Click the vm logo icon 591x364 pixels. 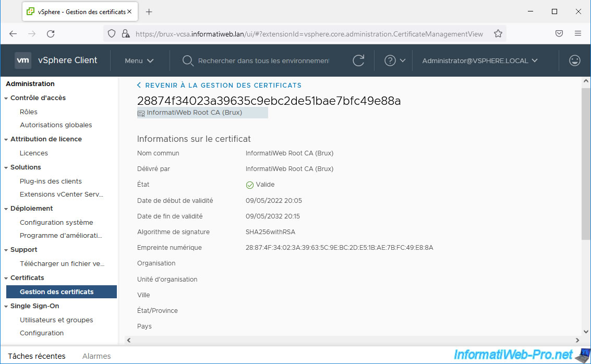[23, 60]
